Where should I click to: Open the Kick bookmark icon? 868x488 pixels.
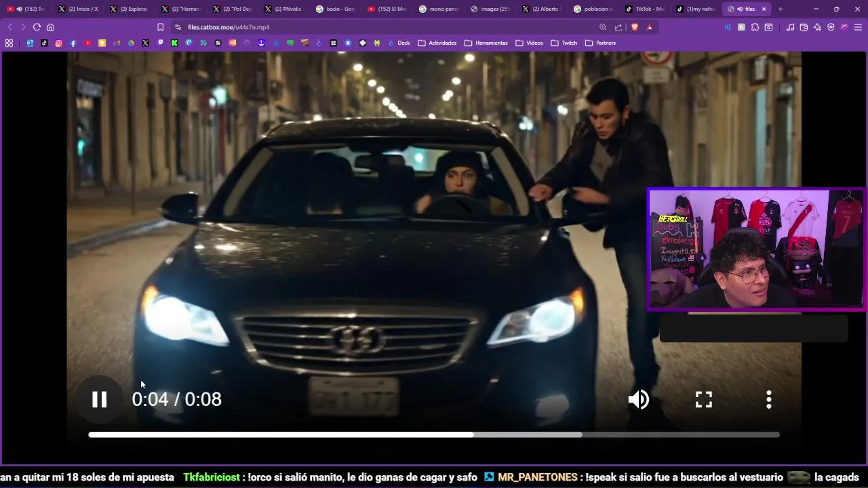pyautogui.click(x=174, y=43)
